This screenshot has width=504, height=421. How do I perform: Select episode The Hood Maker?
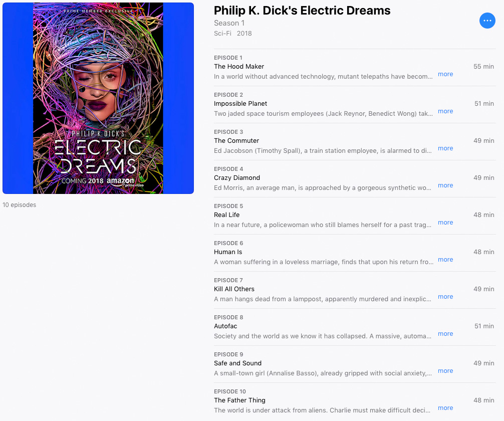tap(239, 66)
